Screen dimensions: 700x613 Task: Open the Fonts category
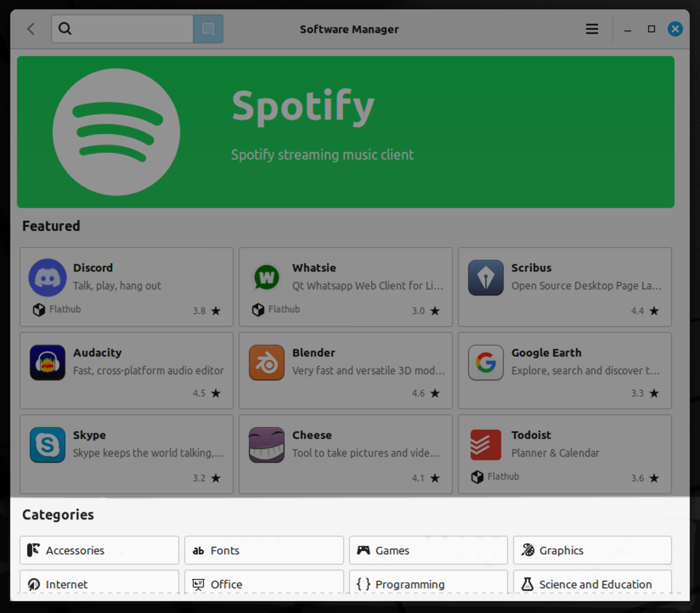pyautogui.click(x=264, y=550)
